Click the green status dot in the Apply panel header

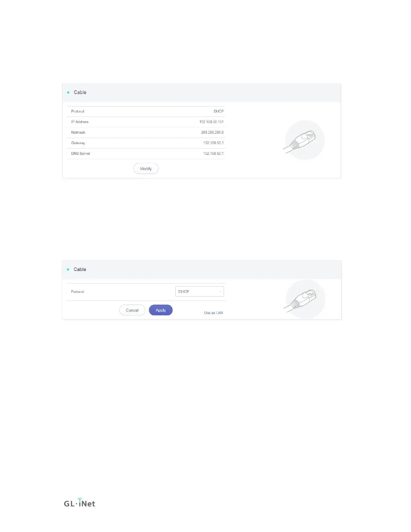point(68,269)
